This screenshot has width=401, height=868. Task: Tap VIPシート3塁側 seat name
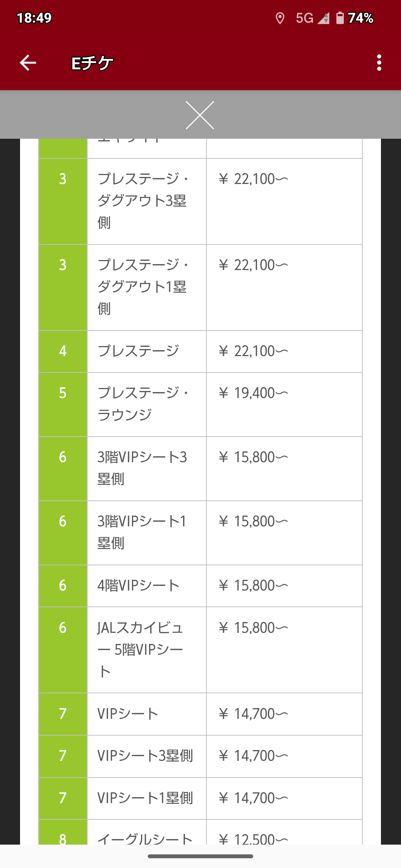tap(145, 756)
